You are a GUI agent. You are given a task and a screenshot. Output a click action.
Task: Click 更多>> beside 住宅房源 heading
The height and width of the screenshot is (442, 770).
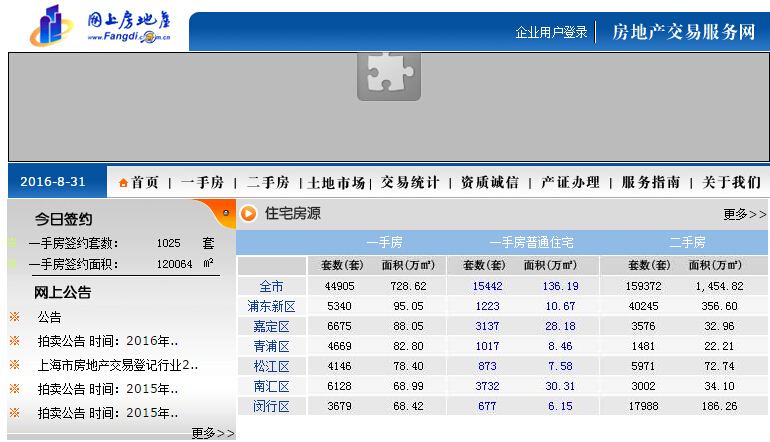click(744, 214)
